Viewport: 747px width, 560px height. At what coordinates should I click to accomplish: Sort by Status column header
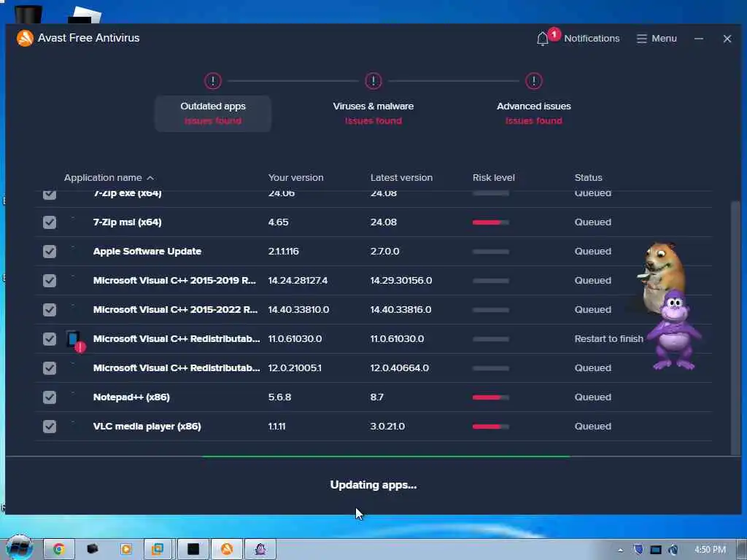click(x=589, y=178)
